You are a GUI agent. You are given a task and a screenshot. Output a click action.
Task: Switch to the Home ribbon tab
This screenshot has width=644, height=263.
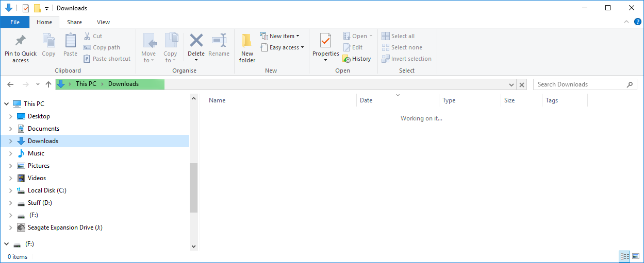tap(44, 22)
